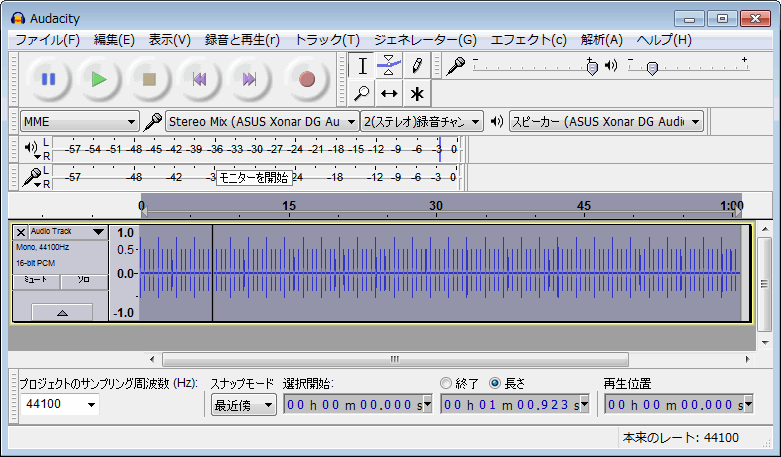Select the Zoom magnifier tool
Image resolution: width=781 pixels, height=457 pixels.
pos(362,93)
